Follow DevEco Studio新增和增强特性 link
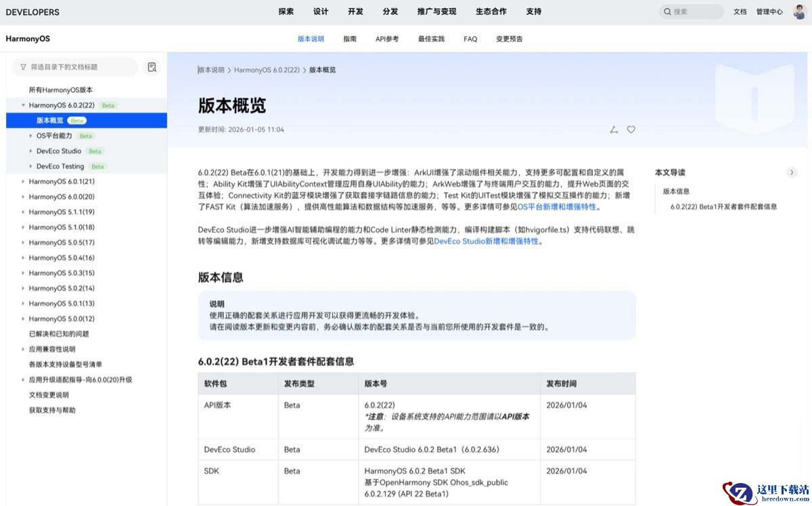 (486, 241)
